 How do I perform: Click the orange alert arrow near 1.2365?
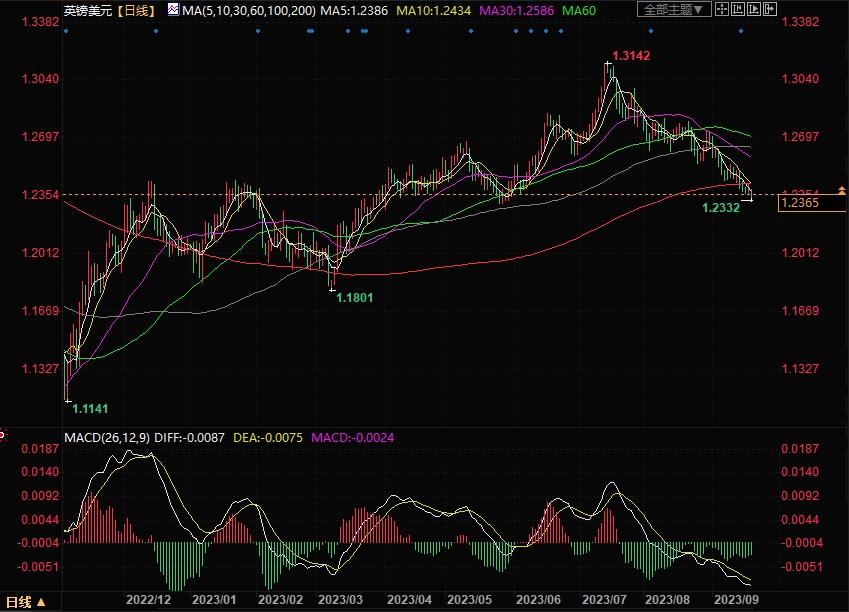[841, 191]
